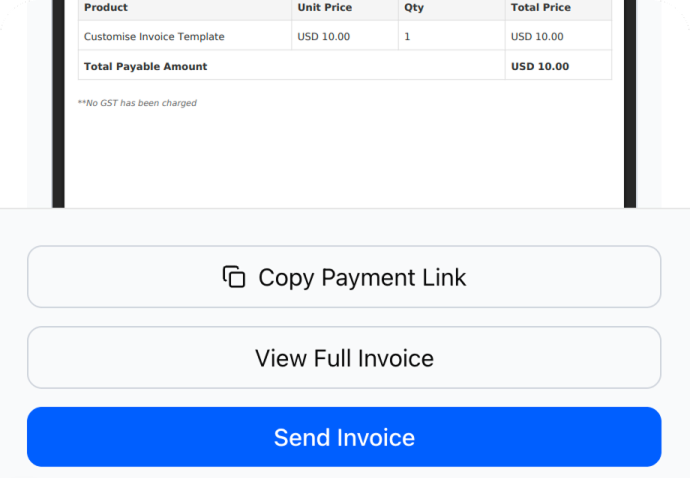Click the unit price USD 10.00 cell
The image size is (690, 478).
324,37
